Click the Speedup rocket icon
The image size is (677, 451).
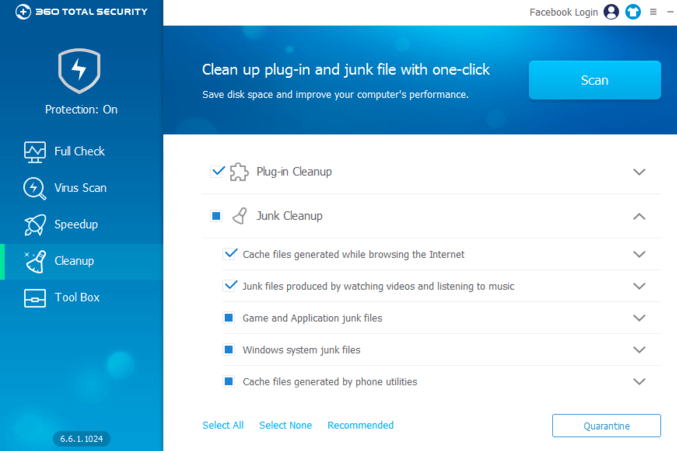coord(35,225)
